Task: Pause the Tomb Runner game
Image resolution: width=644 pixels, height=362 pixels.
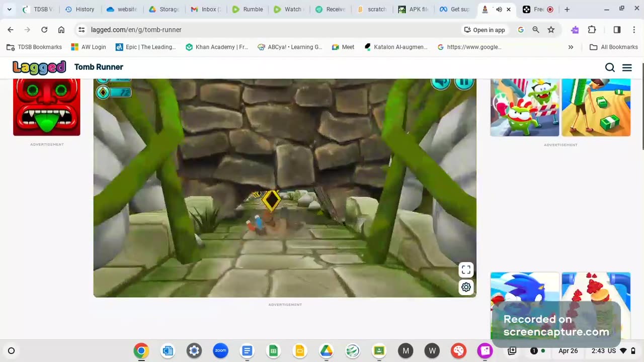Action: pyautogui.click(x=464, y=83)
